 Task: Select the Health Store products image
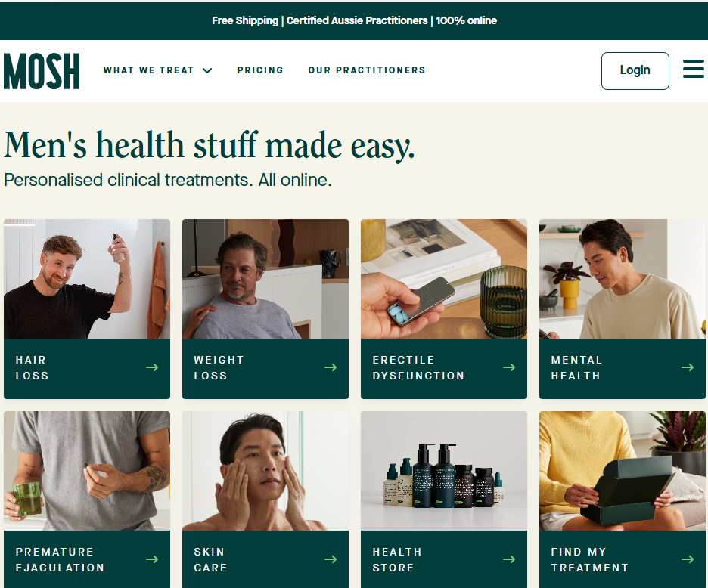[444, 471]
